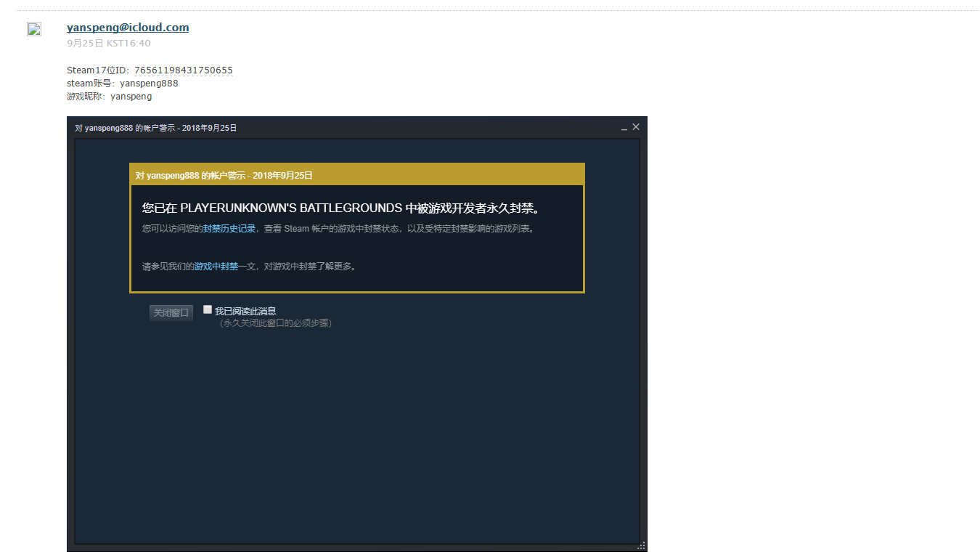
Task: Open the yanspeng@icloud.com sender link
Action: tap(128, 28)
